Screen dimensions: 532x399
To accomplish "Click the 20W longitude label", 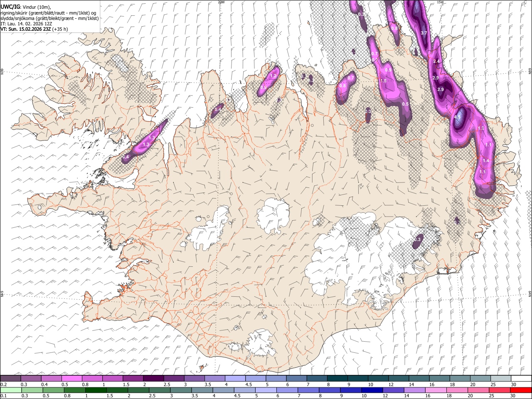I will pyautogui.click(x=221, y=2).
